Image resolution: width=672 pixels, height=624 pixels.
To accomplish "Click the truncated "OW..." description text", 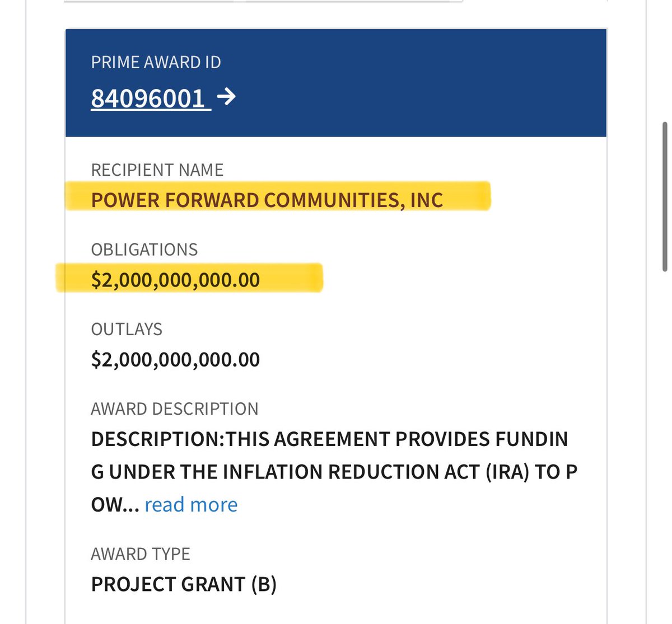I will tap(114, 505).
